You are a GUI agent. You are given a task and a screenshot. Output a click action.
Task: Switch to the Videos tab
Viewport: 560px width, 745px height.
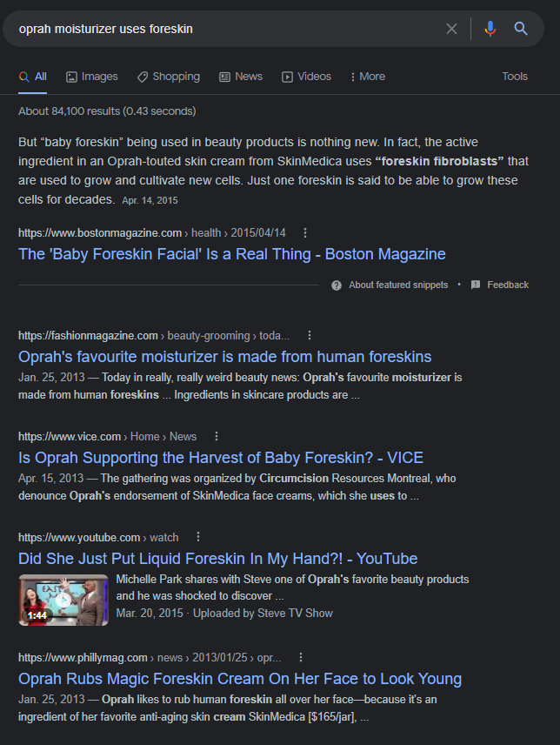307,77
